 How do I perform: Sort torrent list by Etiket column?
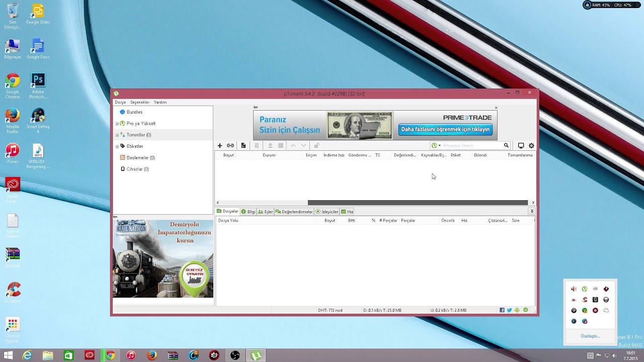(x=456, y=155)
